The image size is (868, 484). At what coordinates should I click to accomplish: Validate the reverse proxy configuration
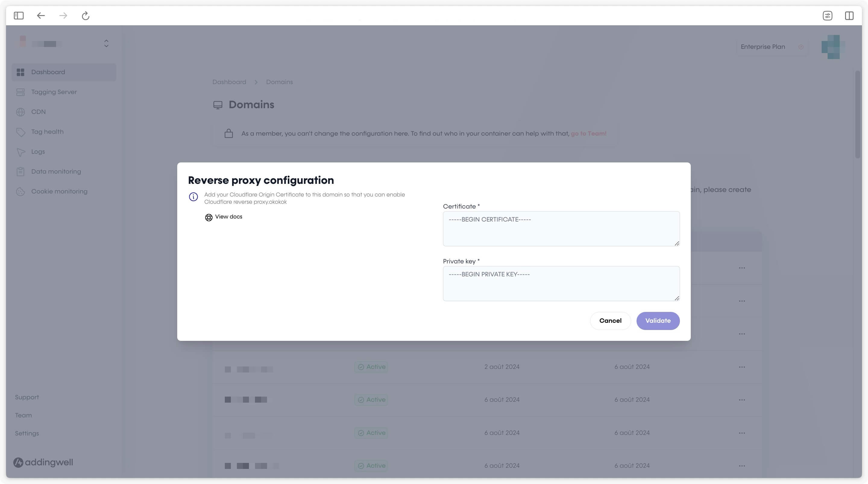tap(658, 321)
